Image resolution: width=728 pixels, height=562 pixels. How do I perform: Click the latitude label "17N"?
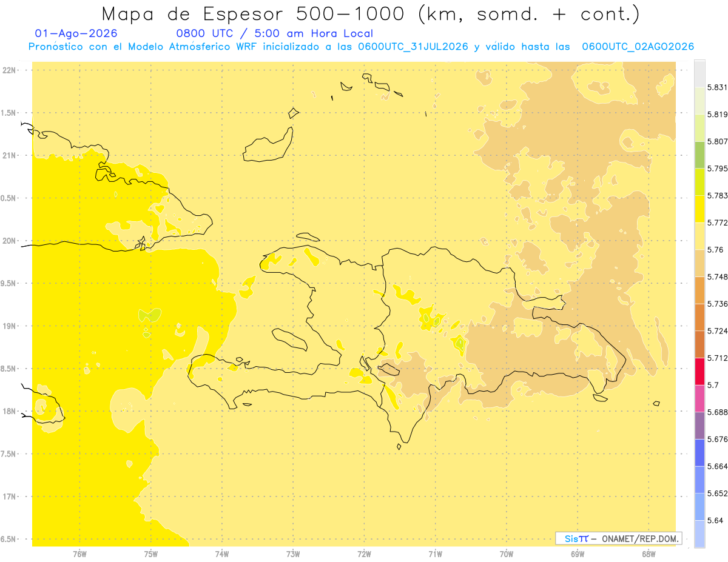(x=9, y=497)
